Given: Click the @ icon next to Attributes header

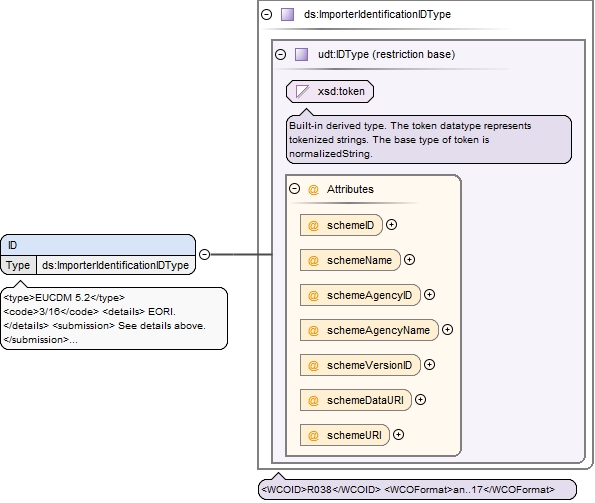Looking at the screenshot, I should click(313, 189).
